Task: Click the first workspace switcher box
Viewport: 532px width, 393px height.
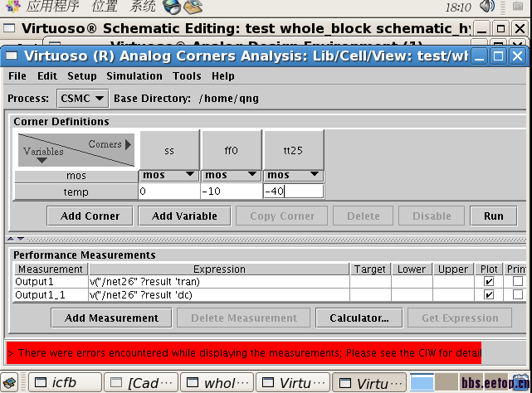Action: point(422,382)
